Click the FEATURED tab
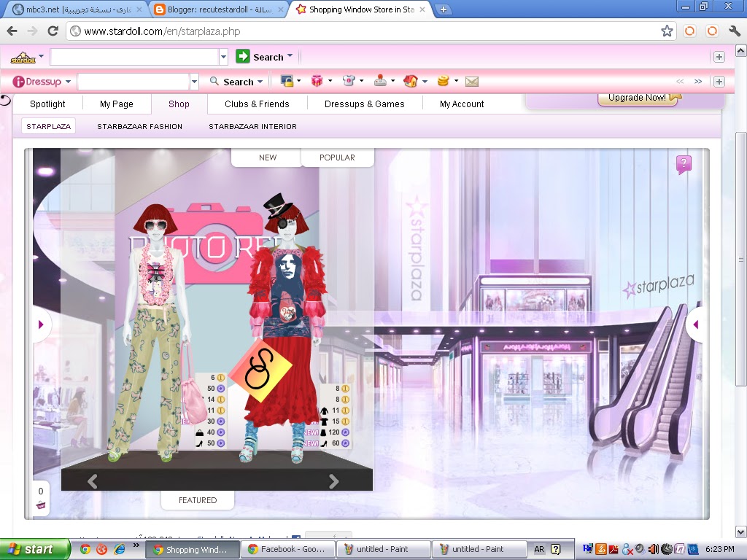747x560 pixels. tap(198, 500)
